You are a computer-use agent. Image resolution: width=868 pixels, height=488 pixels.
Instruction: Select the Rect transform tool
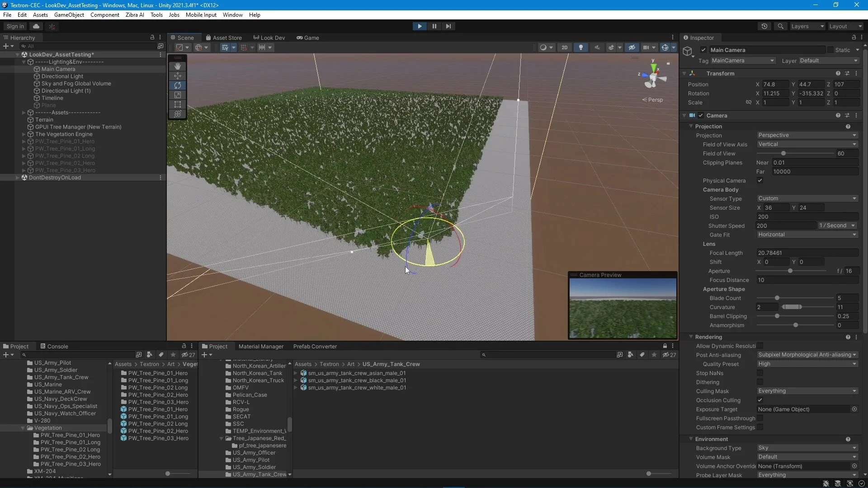(178, 104)
